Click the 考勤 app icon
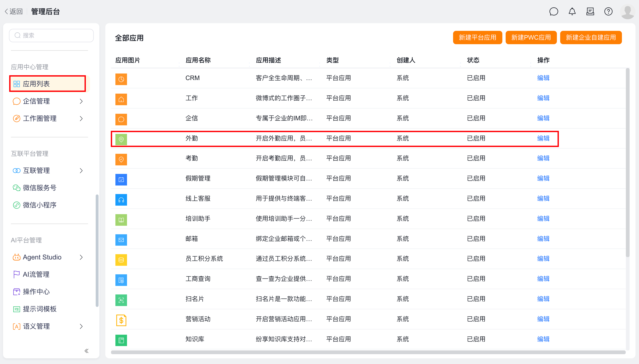 (121, 159)
